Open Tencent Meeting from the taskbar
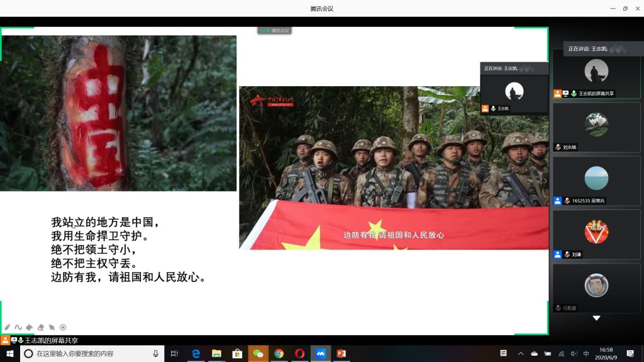The image size is (644, 362). pos(320,354)
